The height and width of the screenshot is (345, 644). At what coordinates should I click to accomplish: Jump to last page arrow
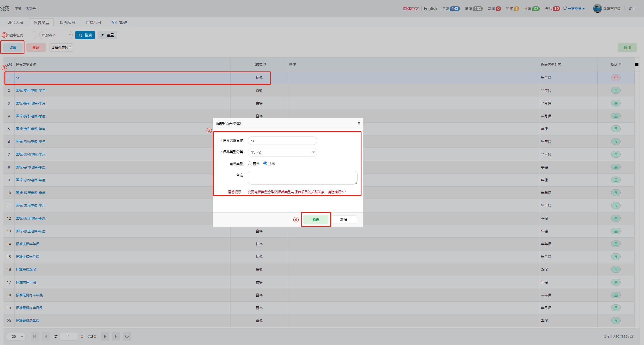[x=116, y=336]
